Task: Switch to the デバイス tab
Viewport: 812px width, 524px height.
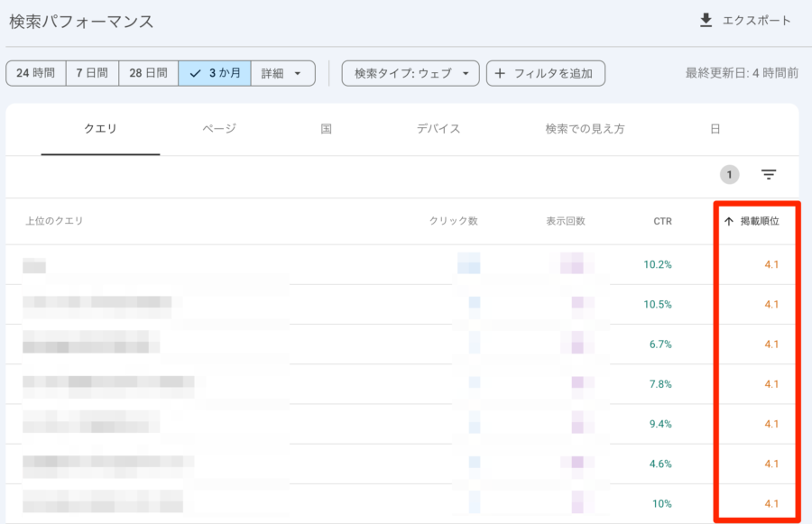Action: click(x=438, y=129)
